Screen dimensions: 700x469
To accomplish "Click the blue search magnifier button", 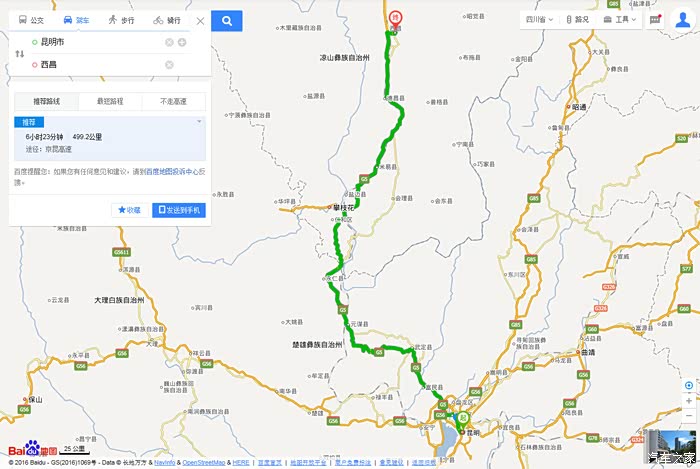I will (x=227, y=21).
